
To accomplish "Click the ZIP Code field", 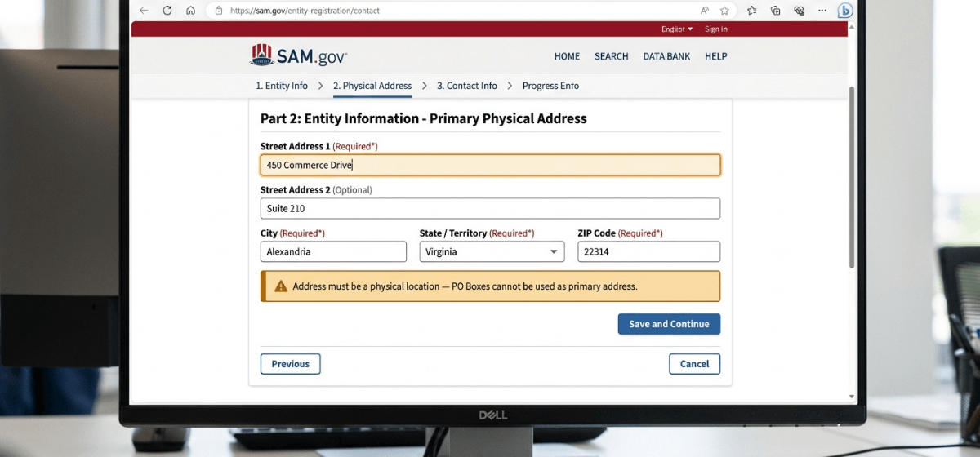I will [649, 251].
